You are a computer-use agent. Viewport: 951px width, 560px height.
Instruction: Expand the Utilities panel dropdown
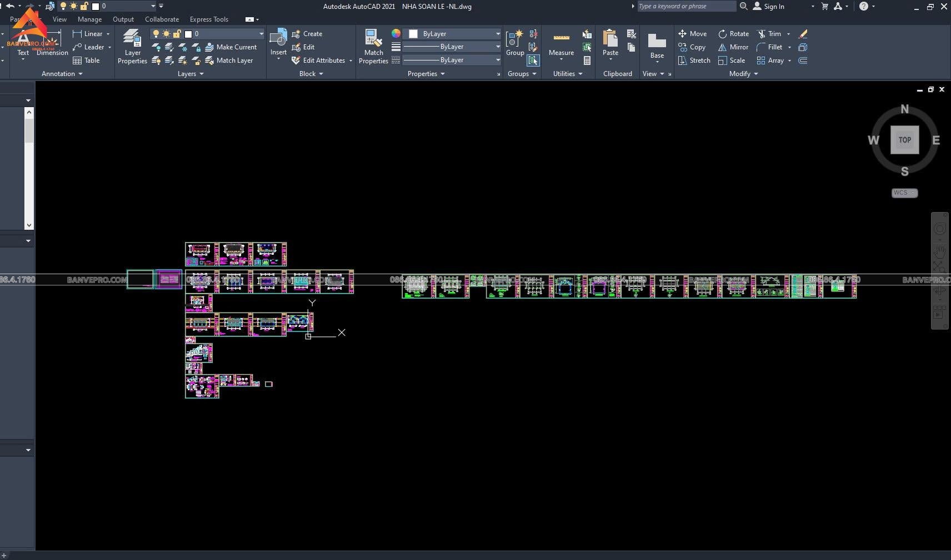(x=568, y=74)
